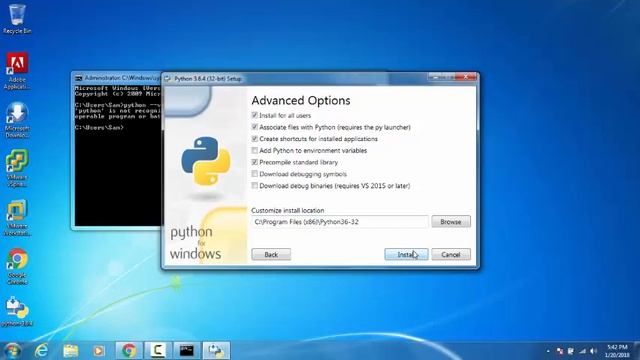Enable Download debug binaries checkbox
The height and width of the screenshot is (360, 640).
click(x=255, y=186)
